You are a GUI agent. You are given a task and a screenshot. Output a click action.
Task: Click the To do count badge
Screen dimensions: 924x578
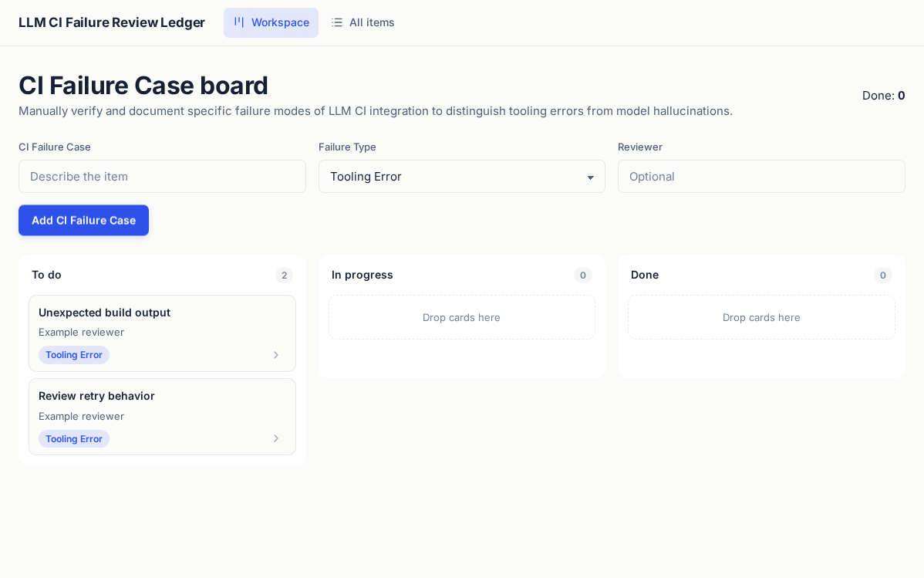(284, 275)
